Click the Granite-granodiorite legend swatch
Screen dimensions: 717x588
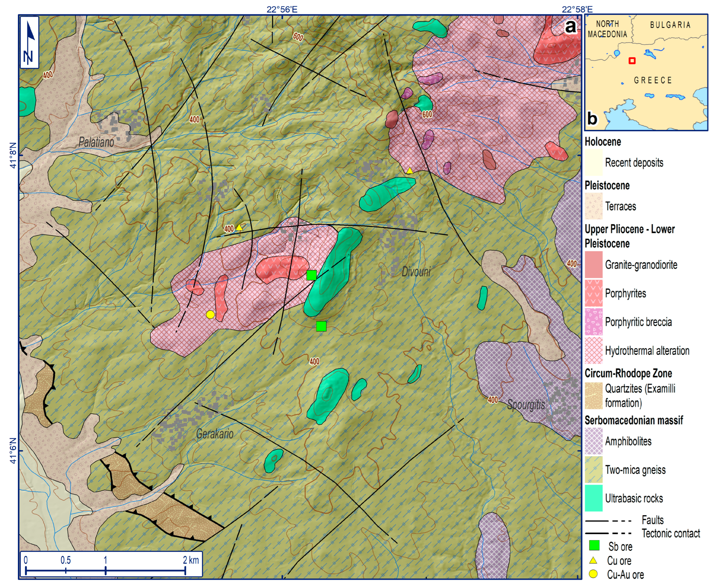(x=594, y=264)
